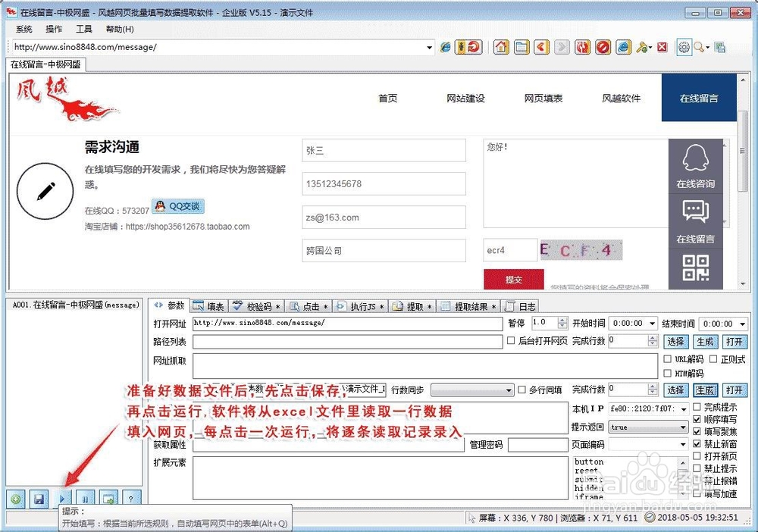Enable 完成提示 checkbox
This screenshot has height=532, width=758.
tap(697, 407)
